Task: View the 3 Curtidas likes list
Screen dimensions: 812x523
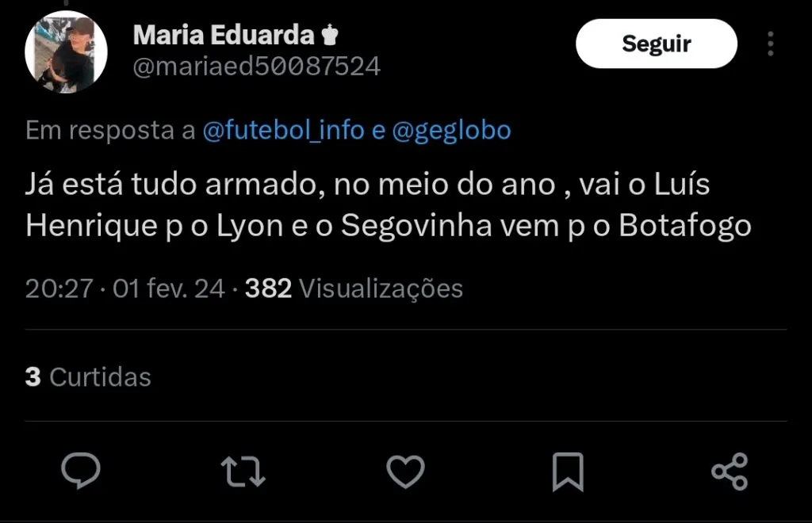Action: pos(88,376)
